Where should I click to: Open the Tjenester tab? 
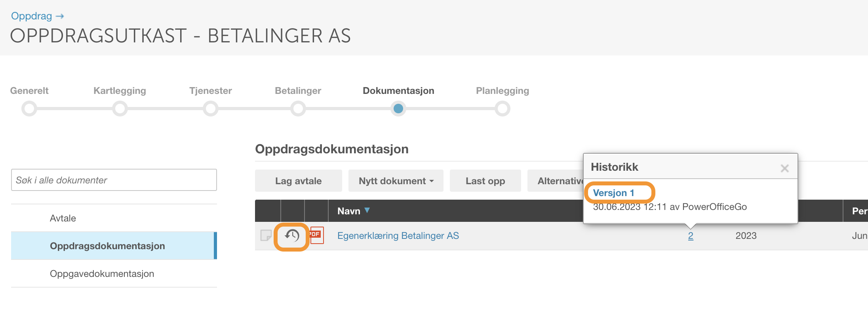(x=211, y=91)
